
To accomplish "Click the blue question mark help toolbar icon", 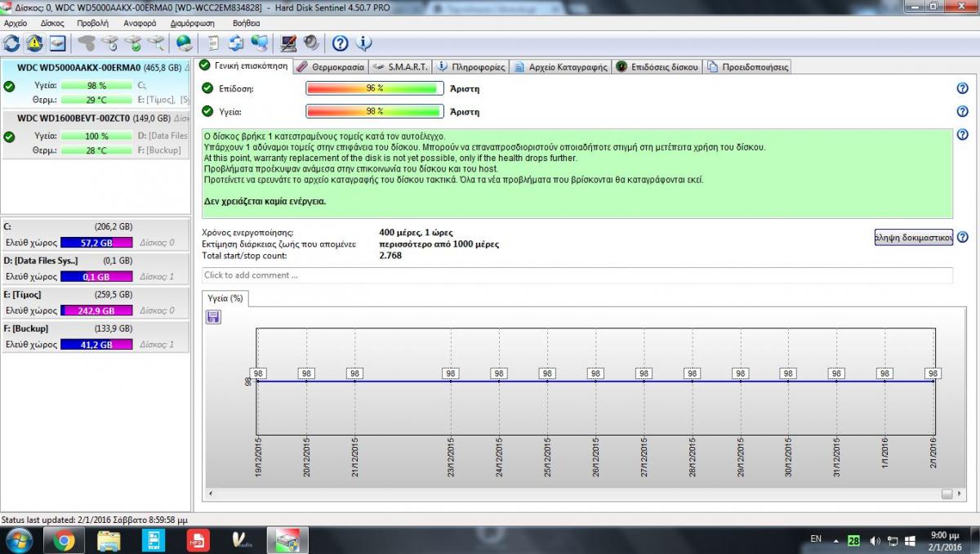I will coord(341,42).
